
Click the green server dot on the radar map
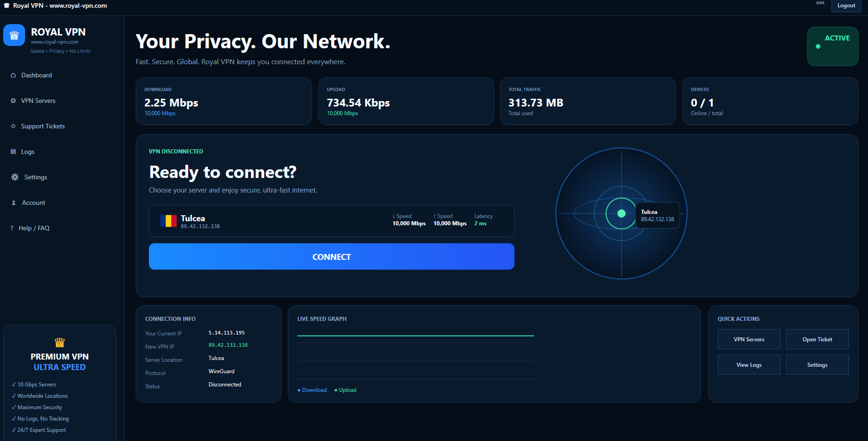(x=621, y=213)
